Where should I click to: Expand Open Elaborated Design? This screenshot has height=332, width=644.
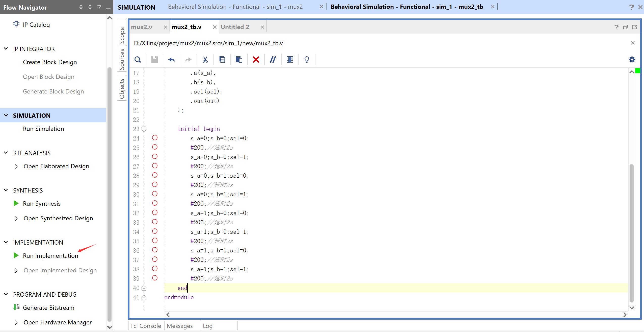[16, 166]
